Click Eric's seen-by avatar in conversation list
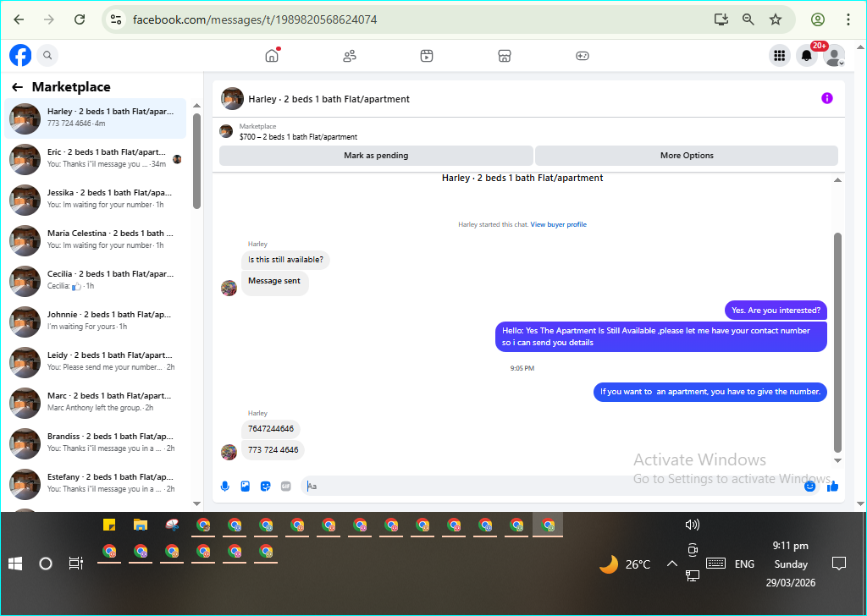The width and height of the screenshot is (867, 616). click(177, 159)
